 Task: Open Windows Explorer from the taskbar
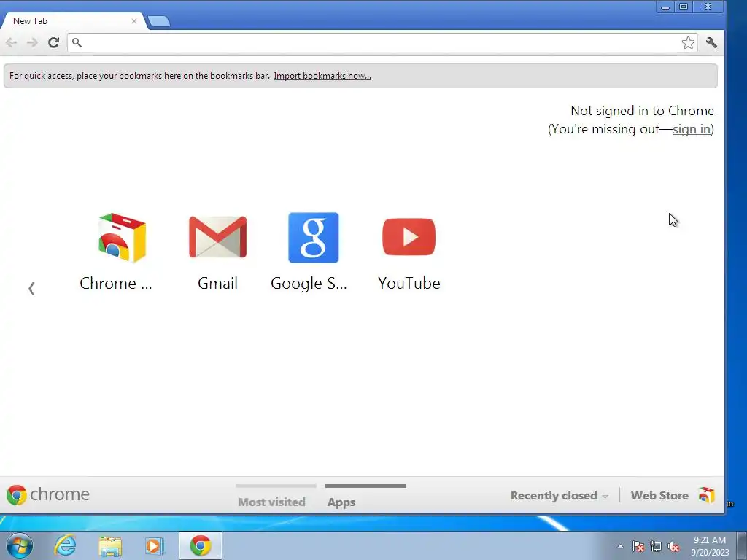click(110, 546)
